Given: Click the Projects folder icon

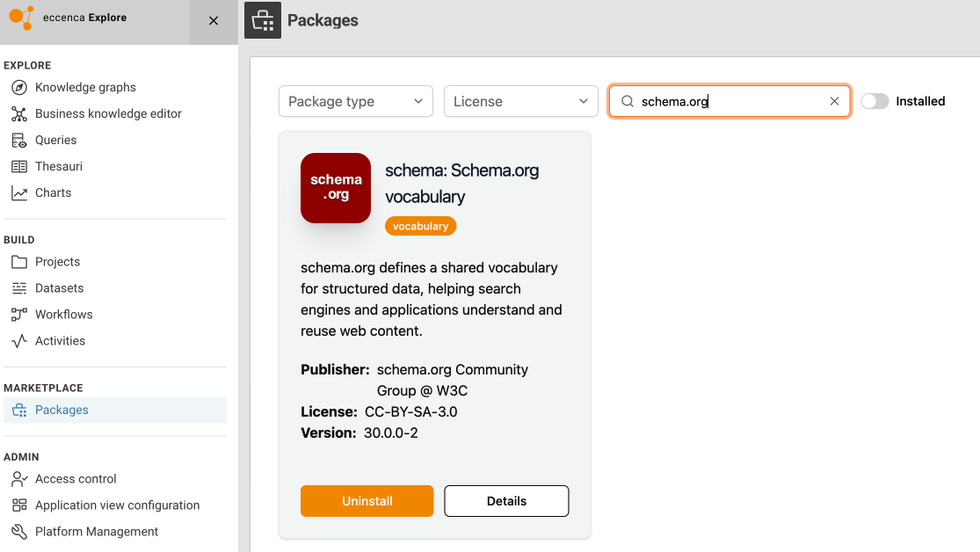Looking at the screenshot, I should (x=19, y=262).
